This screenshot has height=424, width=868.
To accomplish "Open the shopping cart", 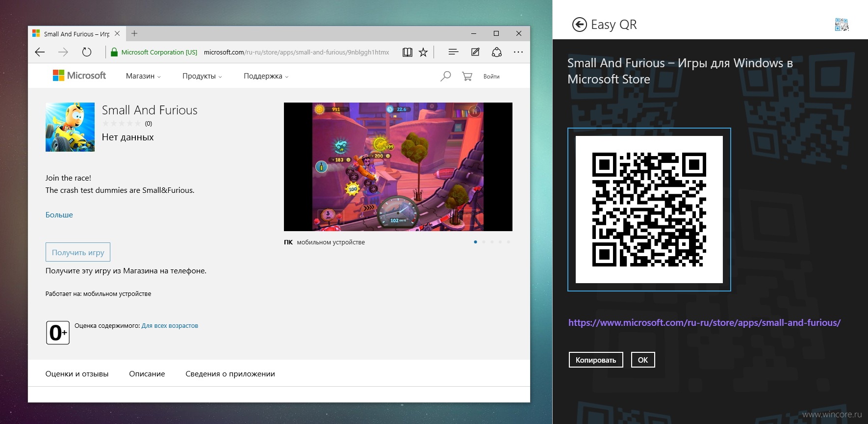I will point(467,76).
